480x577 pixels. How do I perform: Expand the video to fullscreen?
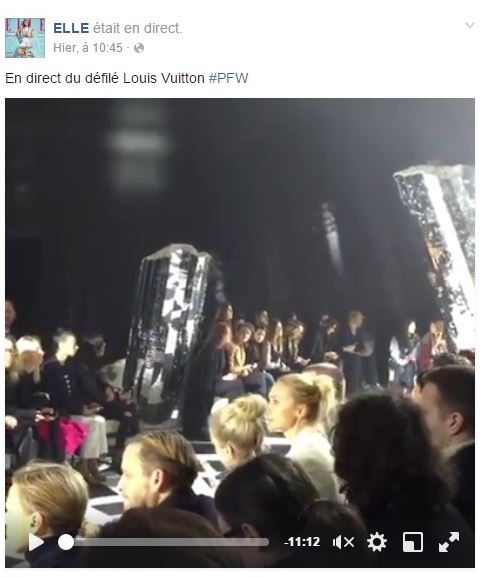[x=449, y=542]
